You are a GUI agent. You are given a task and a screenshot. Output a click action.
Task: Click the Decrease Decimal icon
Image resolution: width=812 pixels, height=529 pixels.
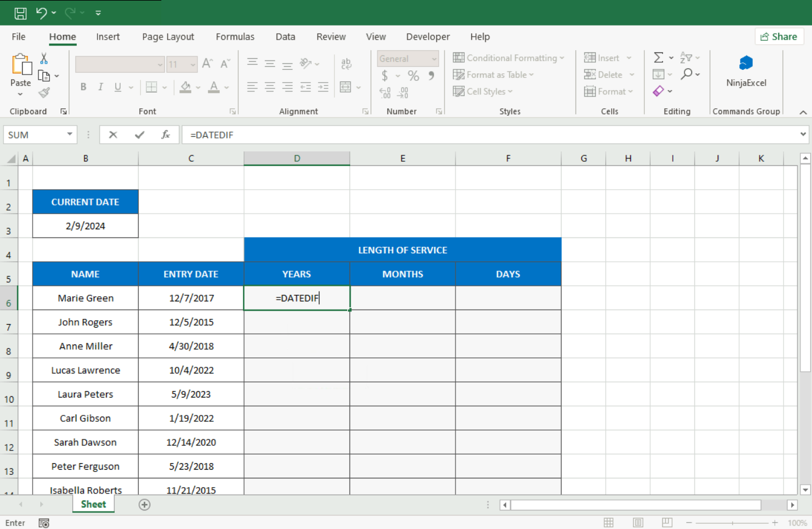[x=403, y=93]
